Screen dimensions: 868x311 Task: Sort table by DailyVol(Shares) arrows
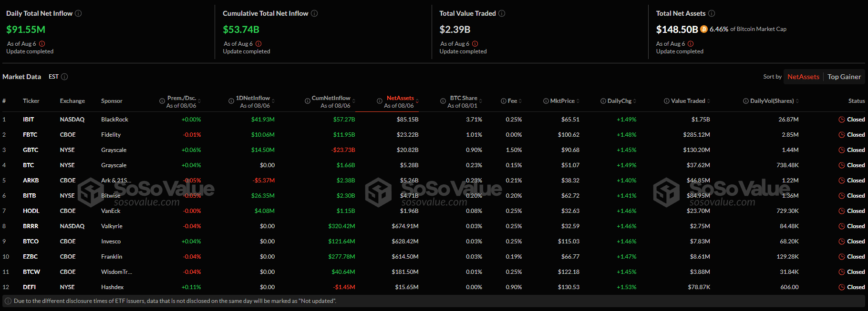tap(797, 101)
